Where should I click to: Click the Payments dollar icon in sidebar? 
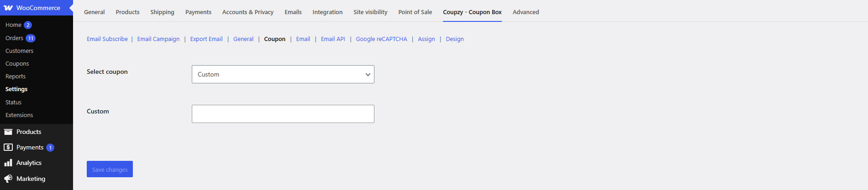(x=8, y=147)
